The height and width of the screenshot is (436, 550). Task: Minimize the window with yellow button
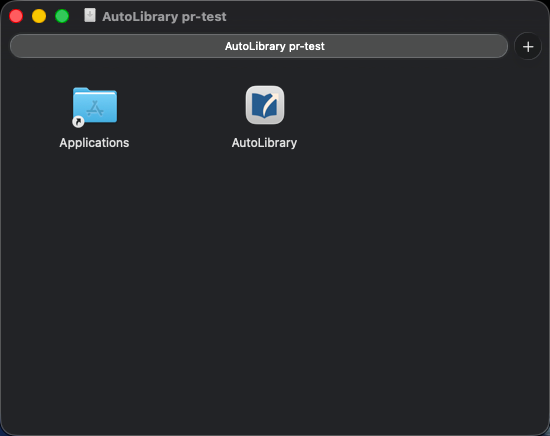[x=39, y=16]
